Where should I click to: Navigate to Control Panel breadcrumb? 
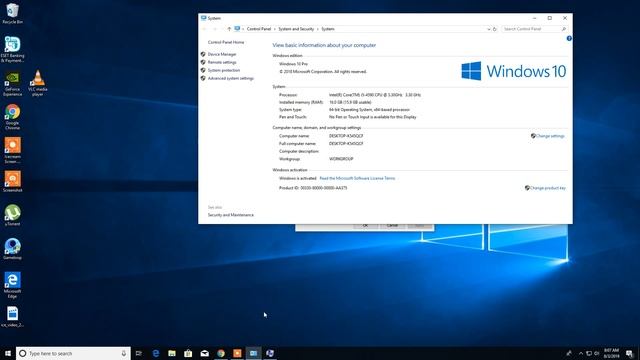(x=259, y=29)
